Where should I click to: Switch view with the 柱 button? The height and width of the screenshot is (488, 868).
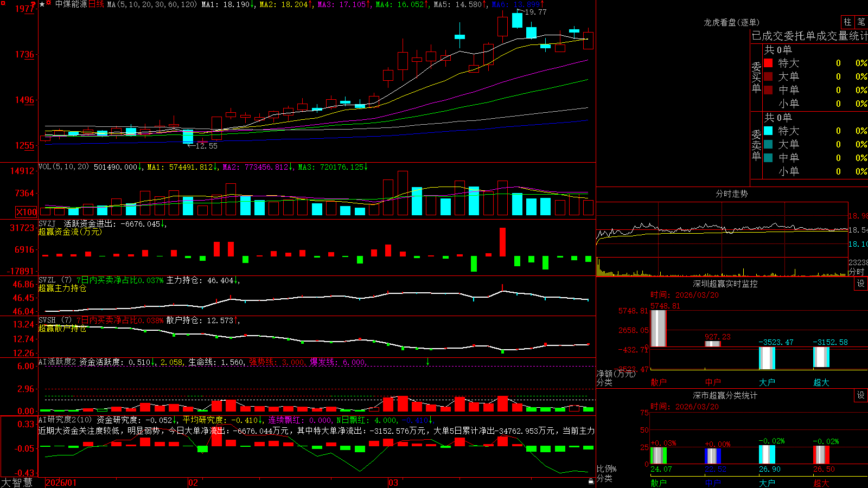point(847,22)
